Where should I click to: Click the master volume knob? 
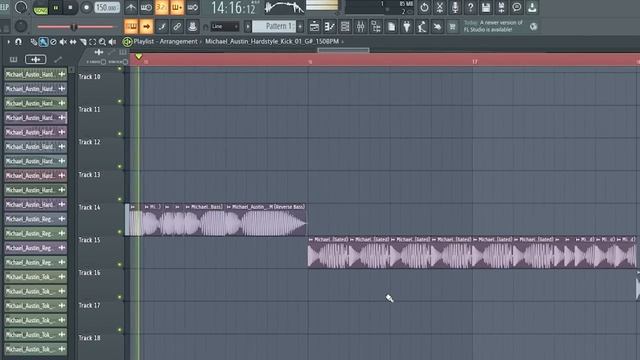(21, 7)
